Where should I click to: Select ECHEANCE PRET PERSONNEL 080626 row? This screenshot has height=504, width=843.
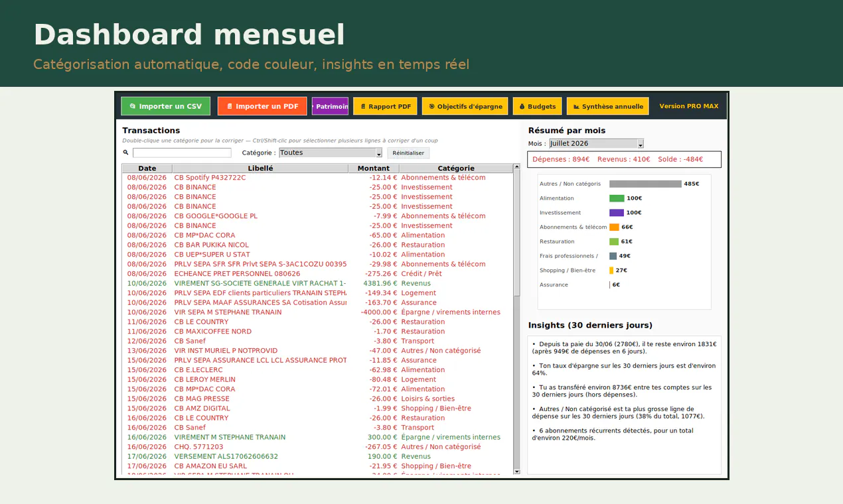pyautogui.click(x=317, y=274)
